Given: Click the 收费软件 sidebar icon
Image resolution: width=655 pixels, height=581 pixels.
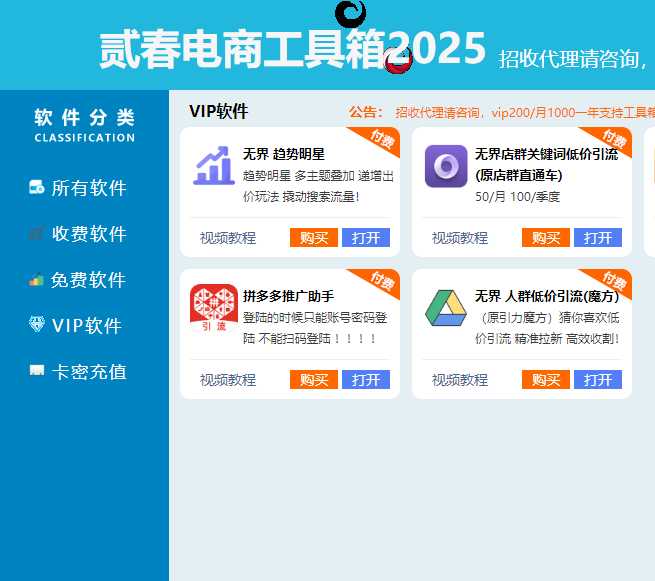Looking at the screenshot, I should point(36,233).
